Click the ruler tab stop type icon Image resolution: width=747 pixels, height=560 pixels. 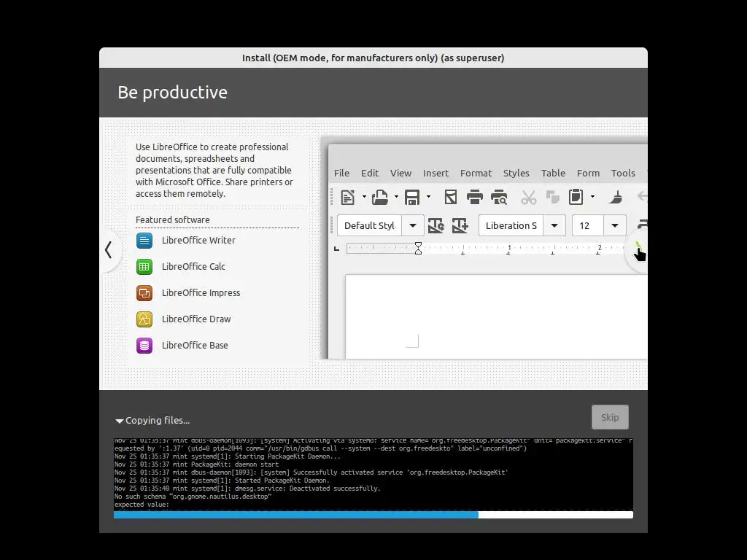337,249
